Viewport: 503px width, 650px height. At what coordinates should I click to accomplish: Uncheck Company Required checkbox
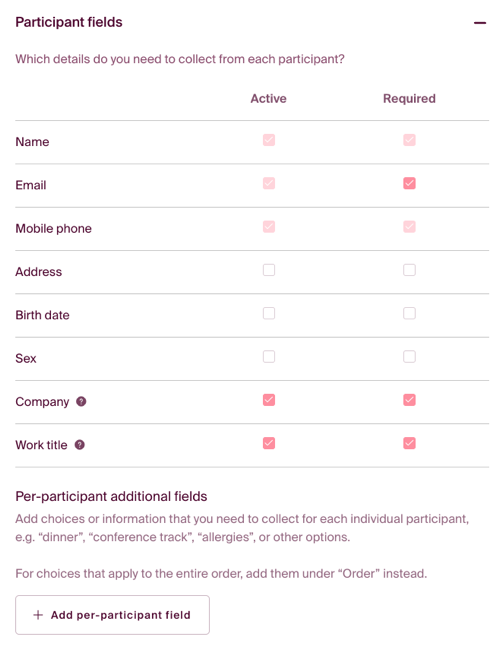pos(409,400)
